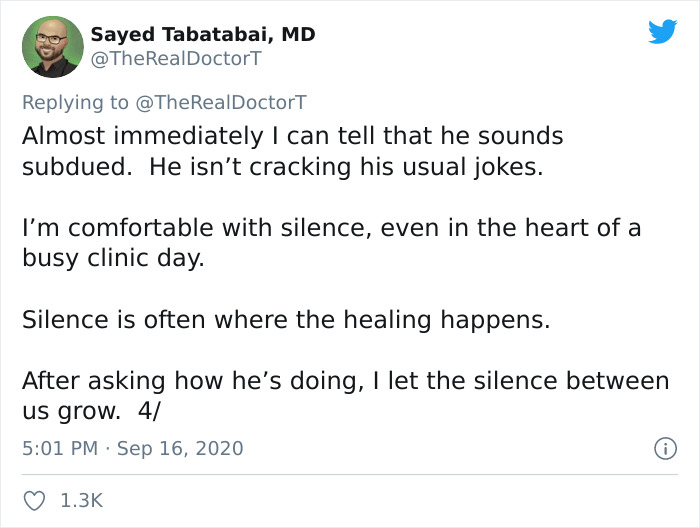Click the word 'subdued' in the tweet

click(75, 167)
